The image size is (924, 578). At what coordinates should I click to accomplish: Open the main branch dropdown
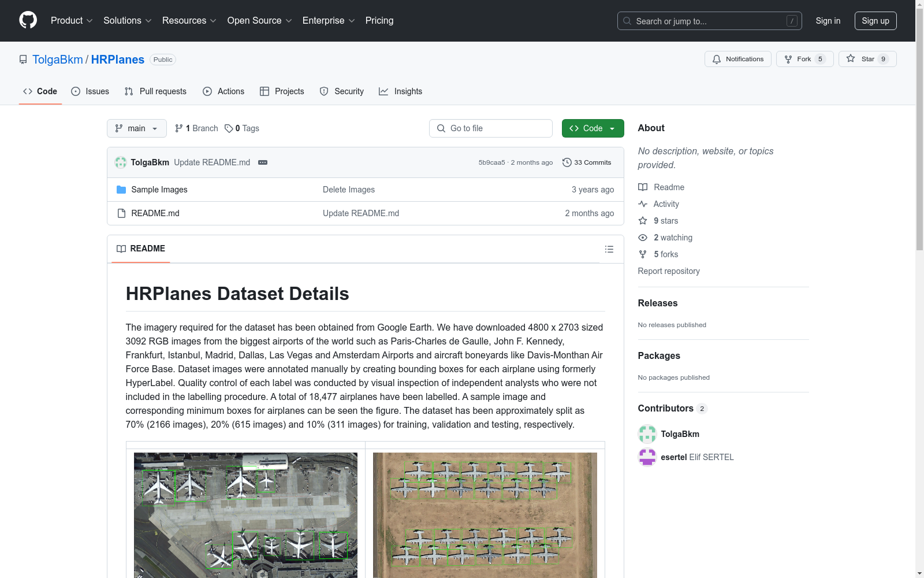click(x=136, y=128)
